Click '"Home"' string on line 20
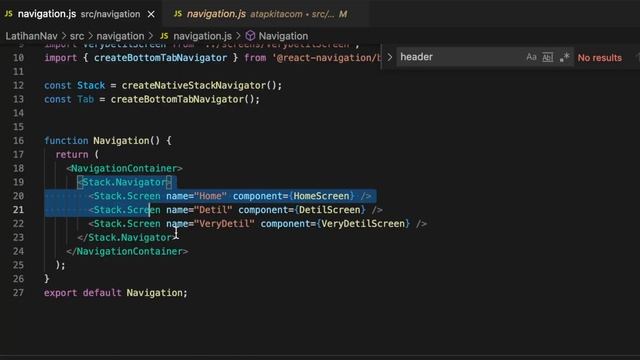 (x=211, y=196)
